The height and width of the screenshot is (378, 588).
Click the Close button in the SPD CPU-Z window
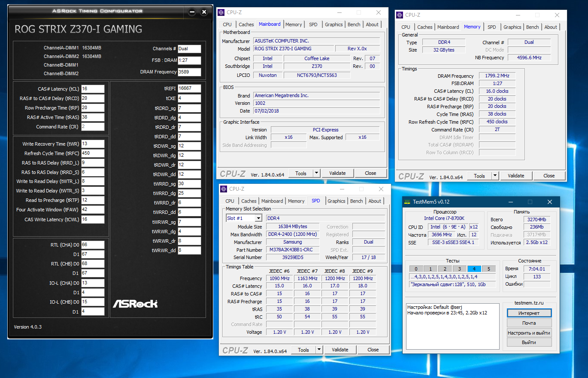pos(373,350)
